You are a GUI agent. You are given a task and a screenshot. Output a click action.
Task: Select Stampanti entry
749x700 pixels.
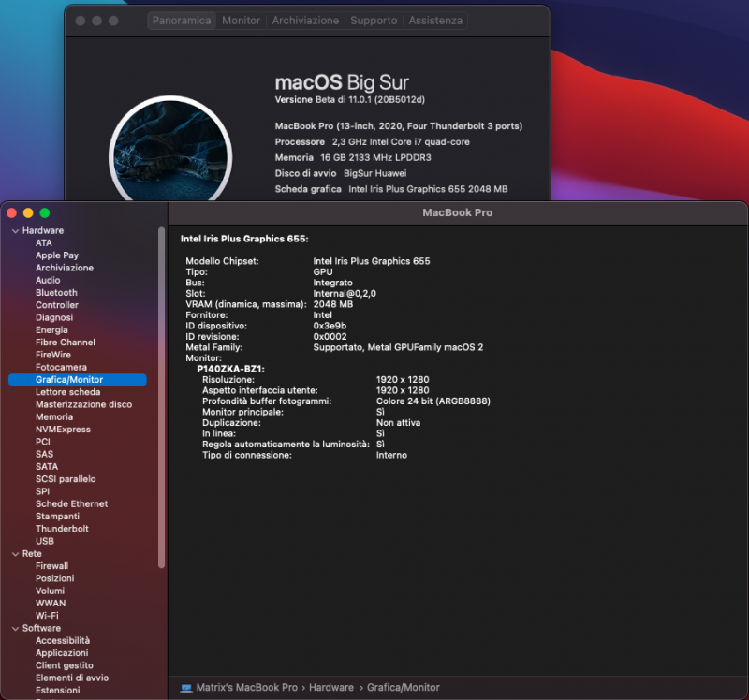click(x=57, y=517)
